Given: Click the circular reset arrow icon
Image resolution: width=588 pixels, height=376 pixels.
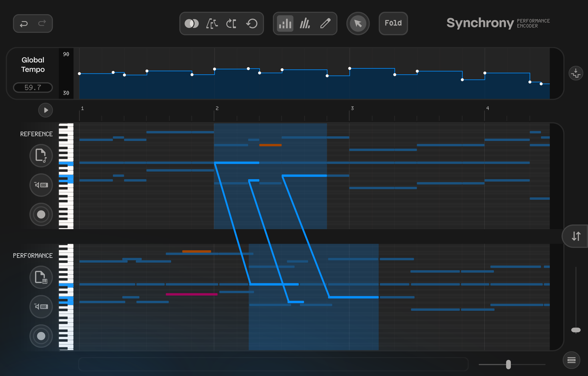Looking at the screenshot, I should (x=252, y=23).
